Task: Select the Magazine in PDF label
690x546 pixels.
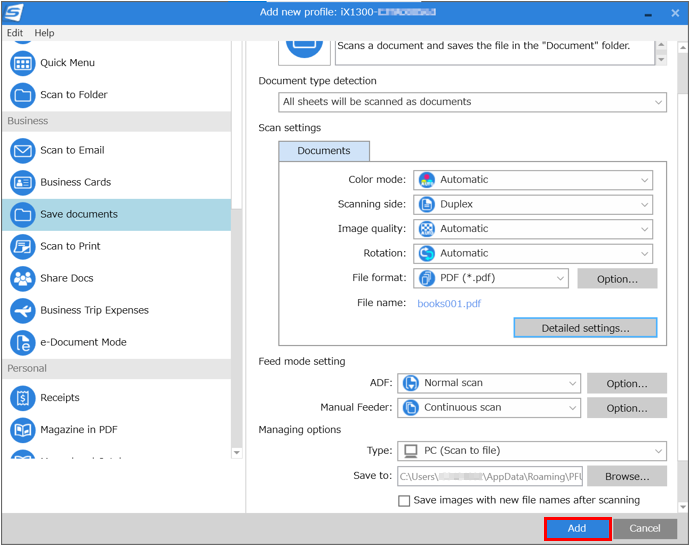Action: pyautogui.click(x=79, y=429)
